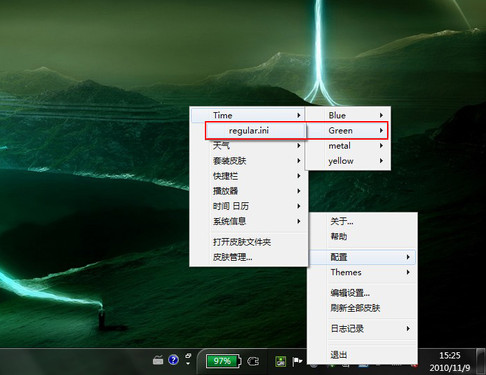Expand arrow beside 日志记录

[408, 329]
